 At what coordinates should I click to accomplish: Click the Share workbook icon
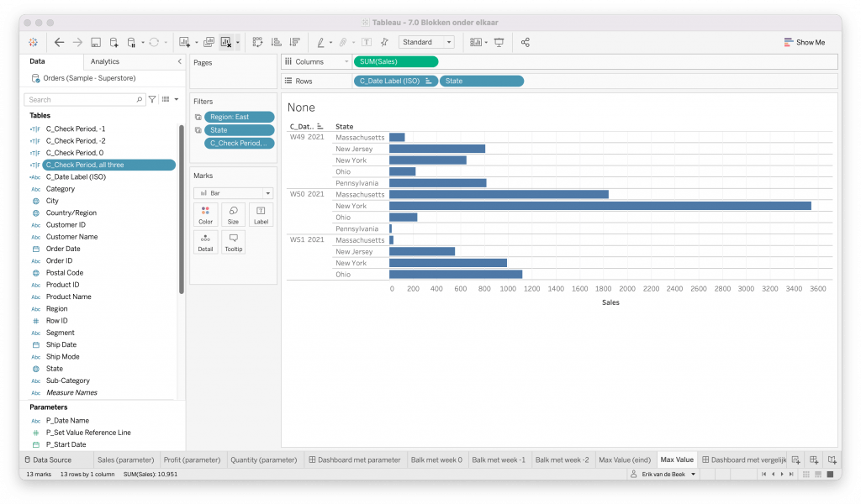pyautogui.click(x=526, y=42)
